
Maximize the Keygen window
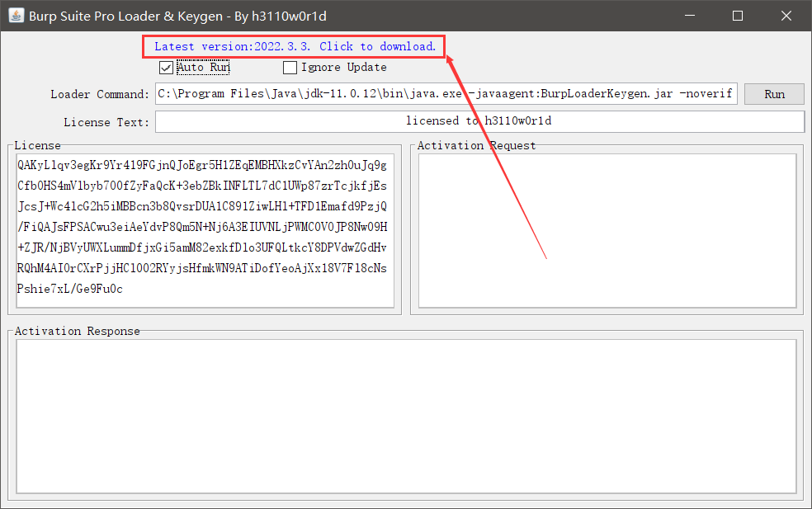click(x=738, y=16)
